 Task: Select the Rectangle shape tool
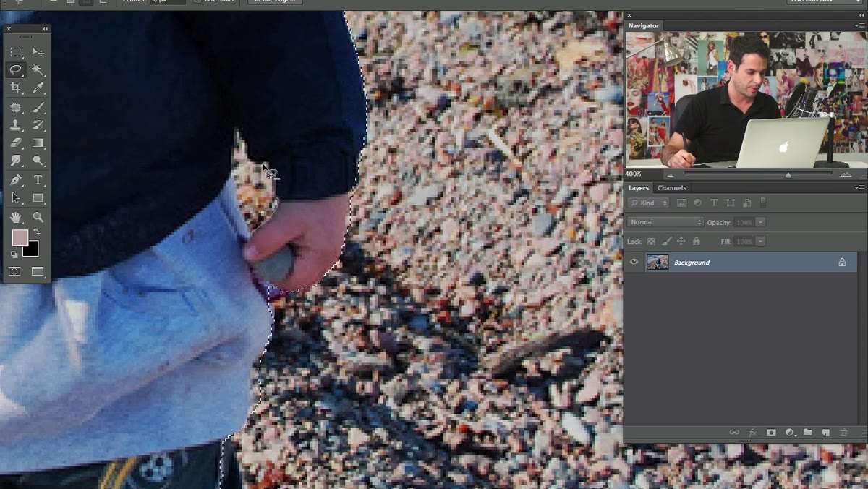(x=38, y=198)
